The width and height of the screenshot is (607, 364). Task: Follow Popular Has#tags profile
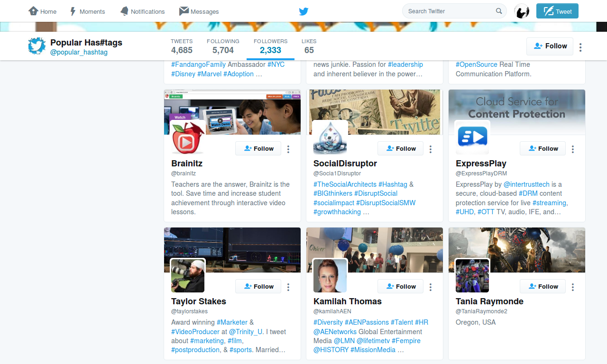click(550, 46)
